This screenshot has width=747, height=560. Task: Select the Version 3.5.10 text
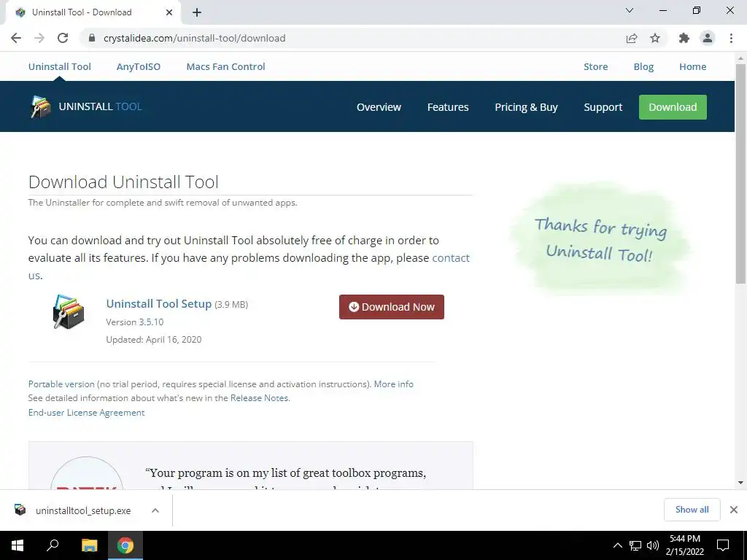(135, 322)
